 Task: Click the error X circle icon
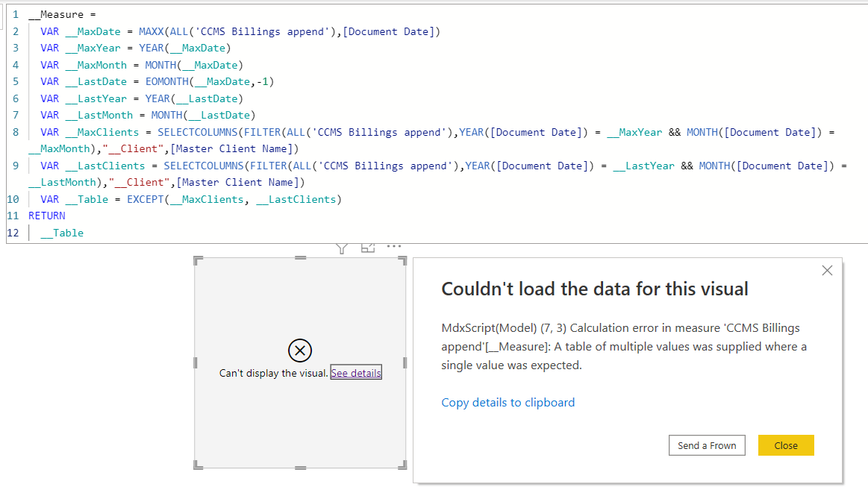[x=300, y=350]
